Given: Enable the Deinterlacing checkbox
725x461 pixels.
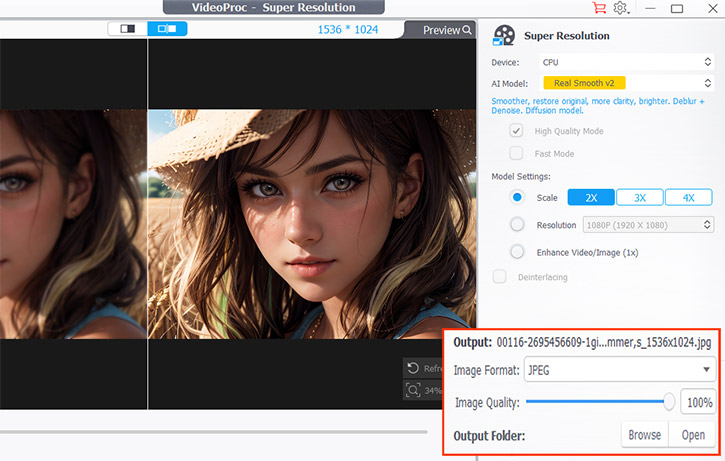Looking at the screenshot, I should (499, 276).
